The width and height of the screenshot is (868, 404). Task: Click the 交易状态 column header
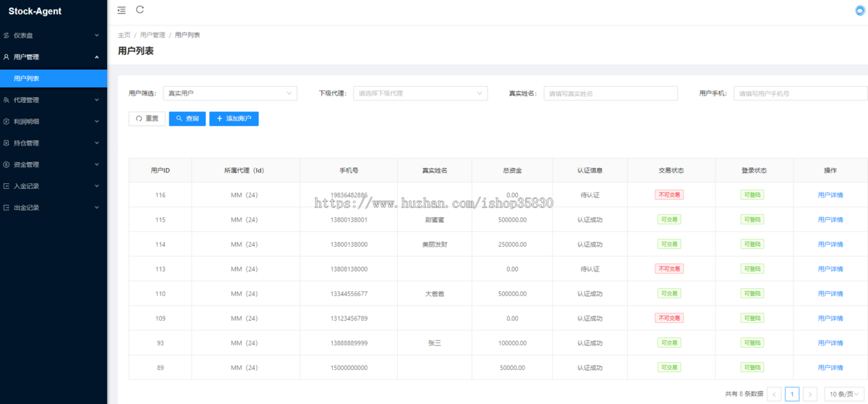pyautogui.click(x=671, y=170)
